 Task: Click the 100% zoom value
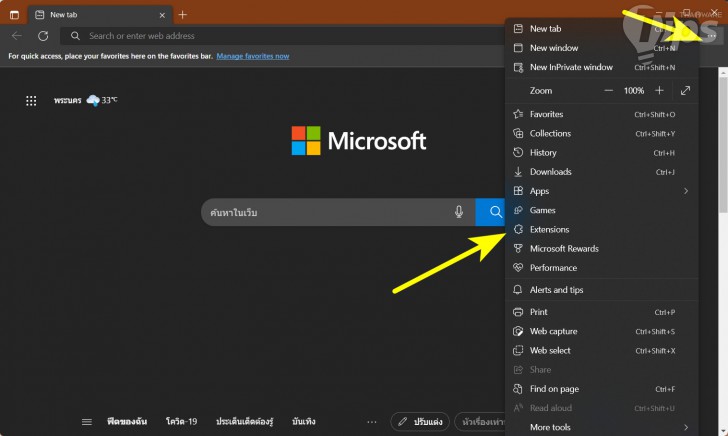pos(634,91)
